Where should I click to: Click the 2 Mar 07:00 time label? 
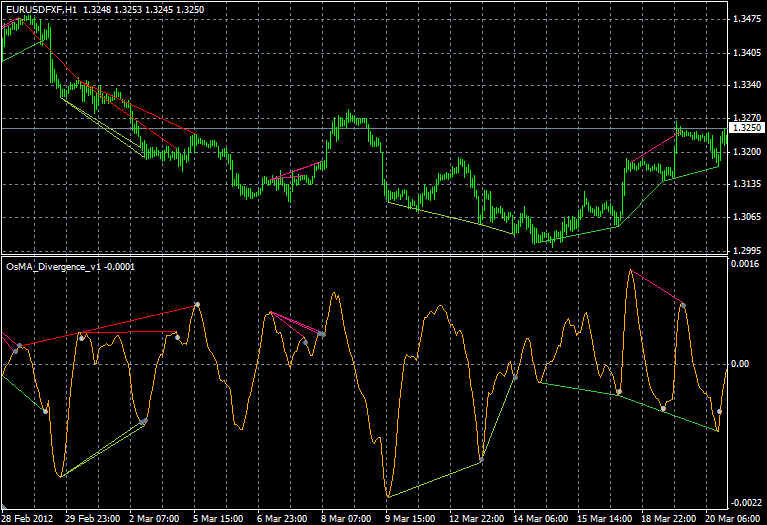154,519
